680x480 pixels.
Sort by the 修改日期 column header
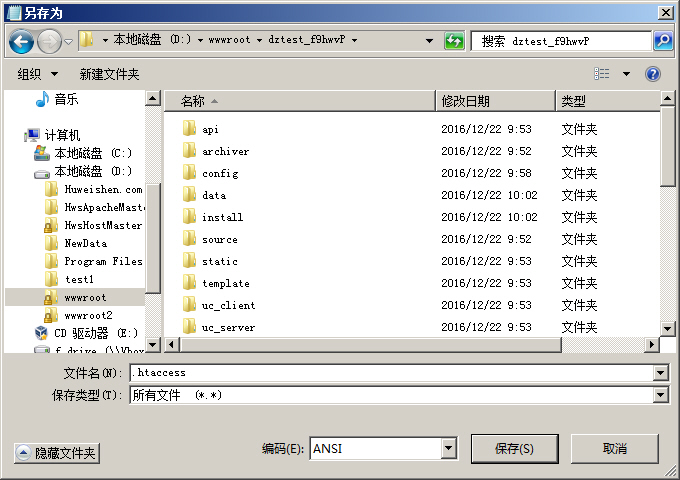tap(495, 101)
